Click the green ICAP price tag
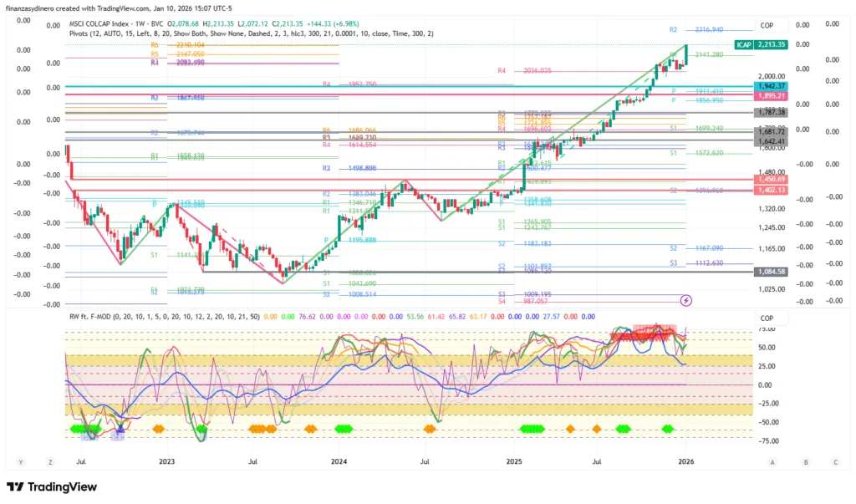Viewport: 856px width, 504px height. [x=742, y=43]
